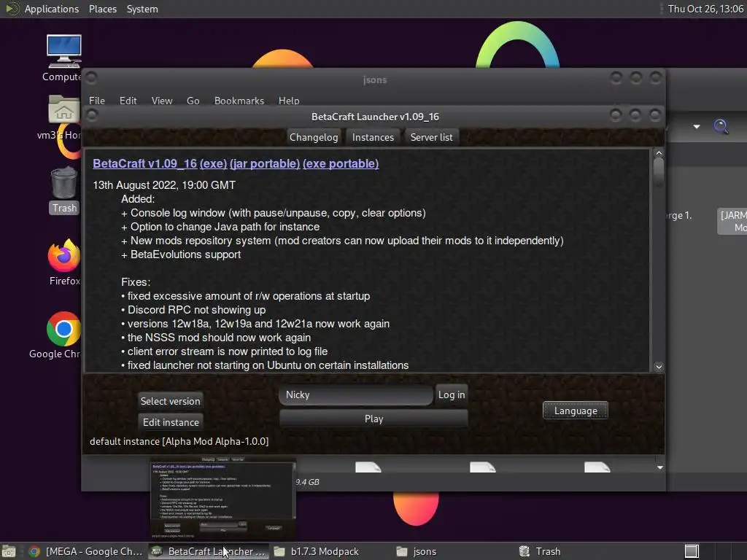Click the Language button
The height and width of the screenshot is (560, 747).
(x=576, y=411)
